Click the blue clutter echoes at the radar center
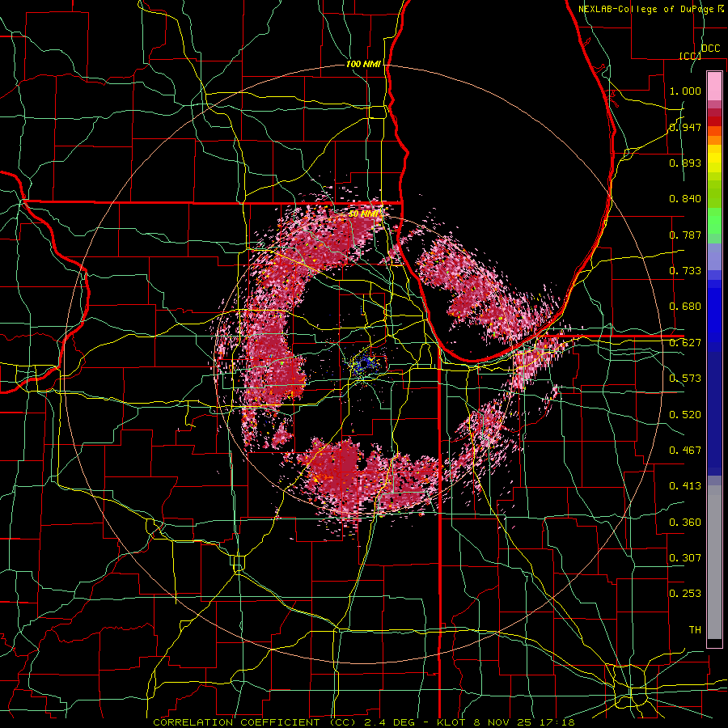Image resolution: width=728 pixels, height=728 pixels. click(x=363, y=365)
